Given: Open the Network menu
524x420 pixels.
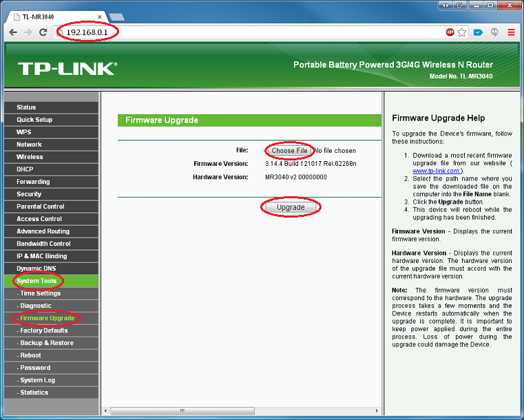Looking at the screenshot, I should pos(52,145).
